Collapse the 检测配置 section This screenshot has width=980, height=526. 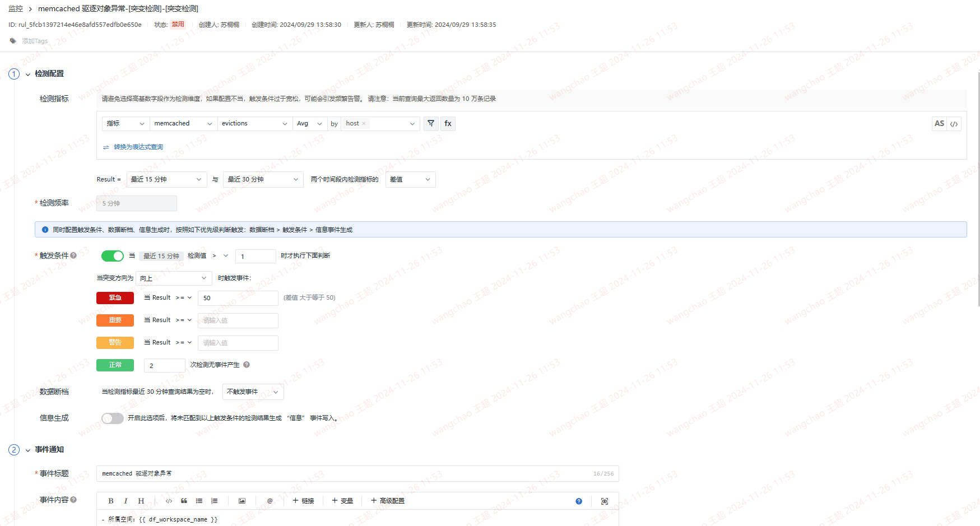[27, 75]
